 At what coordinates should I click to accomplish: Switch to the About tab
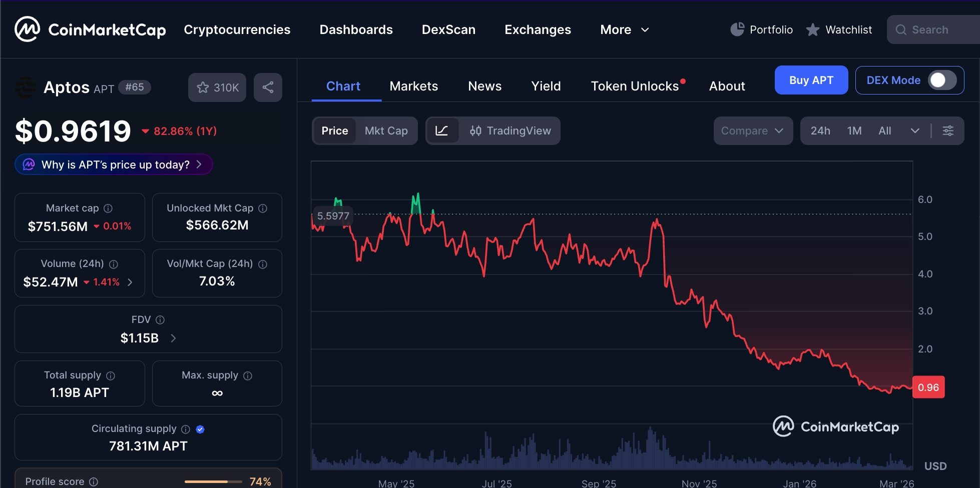click(x=727, y=86)
